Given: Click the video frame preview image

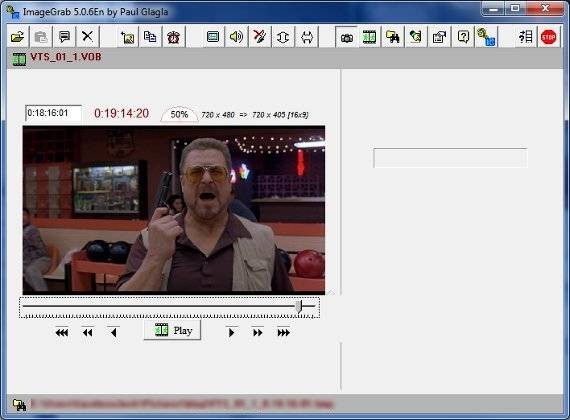Looking at the screenshot, I should [174, 210].
